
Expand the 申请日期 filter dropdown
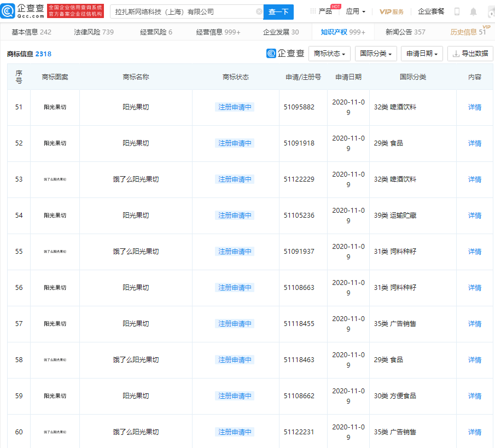[x=422, y=54]
